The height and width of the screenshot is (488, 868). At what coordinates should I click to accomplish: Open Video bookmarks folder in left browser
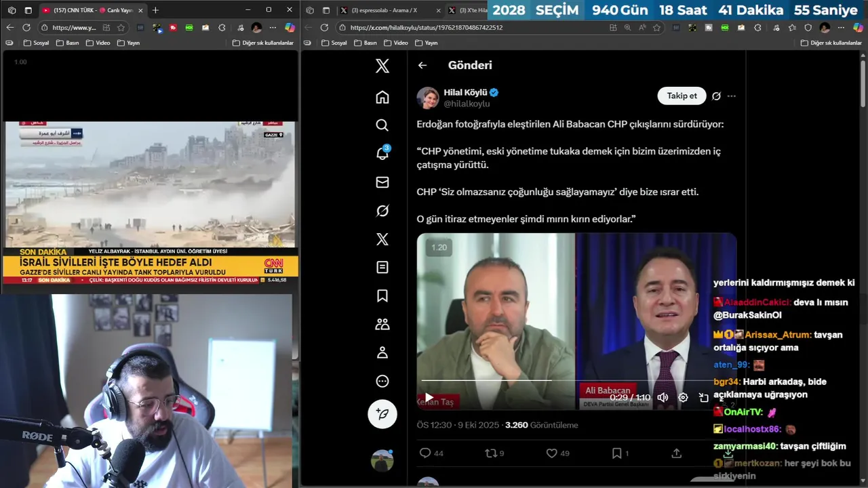tap(98, 43)
